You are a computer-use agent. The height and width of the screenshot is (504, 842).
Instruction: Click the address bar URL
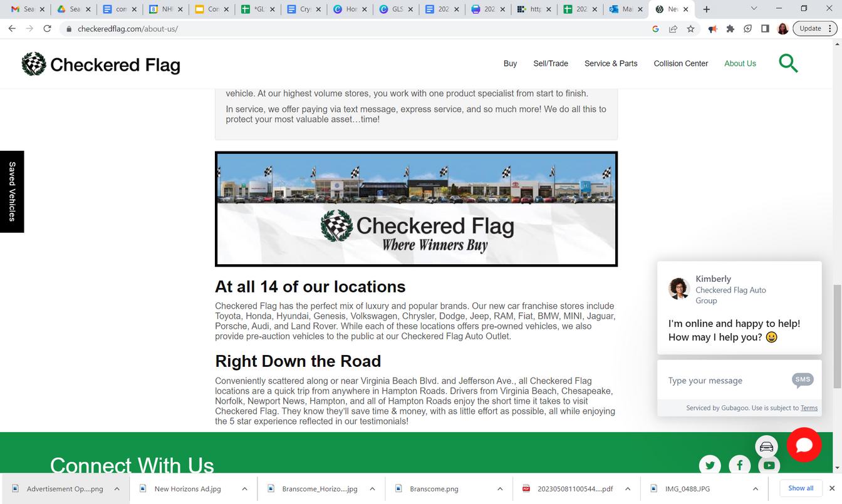[x=127, y=29]
